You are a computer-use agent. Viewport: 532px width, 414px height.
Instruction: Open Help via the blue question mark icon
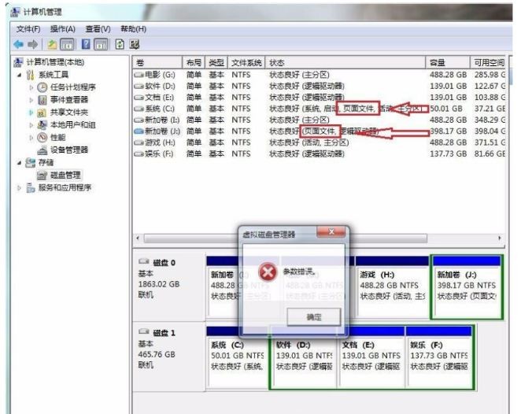point(86,43)
